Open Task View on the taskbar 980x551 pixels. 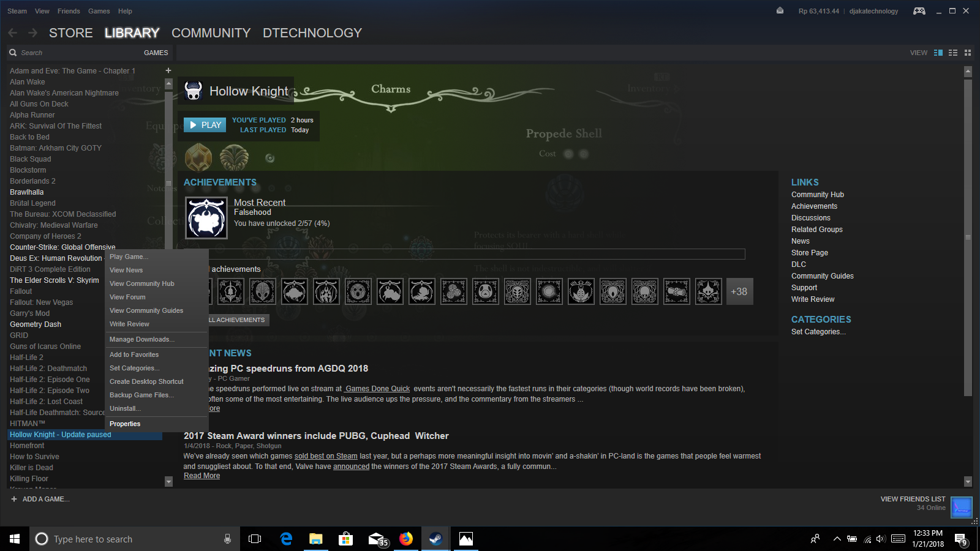[x=255, y=539]
